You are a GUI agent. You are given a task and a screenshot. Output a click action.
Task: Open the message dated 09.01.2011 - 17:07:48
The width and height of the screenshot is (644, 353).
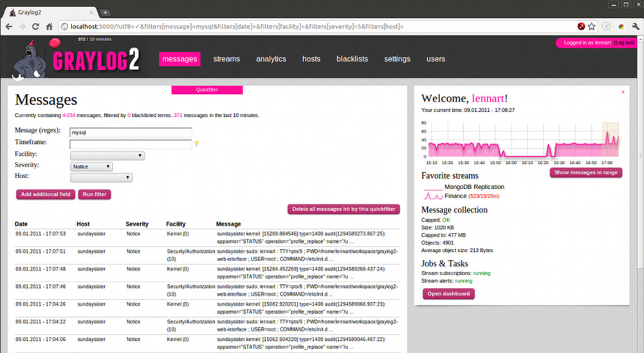(207, 273)
